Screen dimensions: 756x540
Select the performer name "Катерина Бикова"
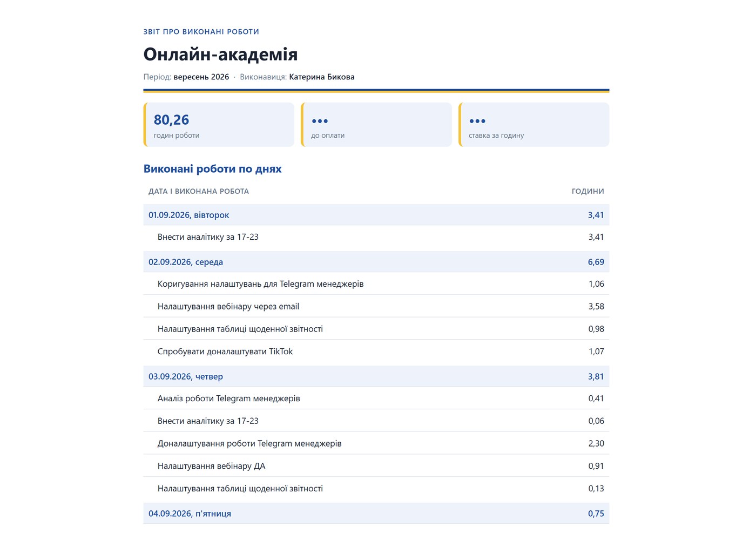322,77
